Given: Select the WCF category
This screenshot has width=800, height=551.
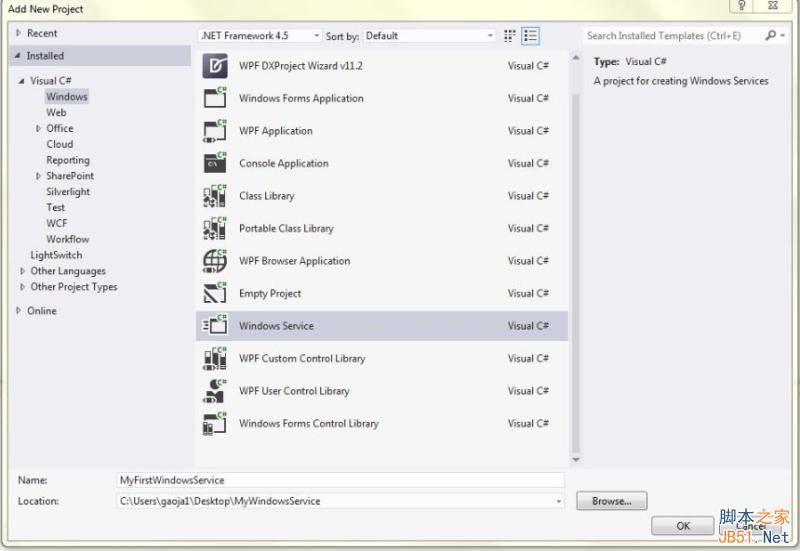Looking at the screenshot, I should (57, 223).
